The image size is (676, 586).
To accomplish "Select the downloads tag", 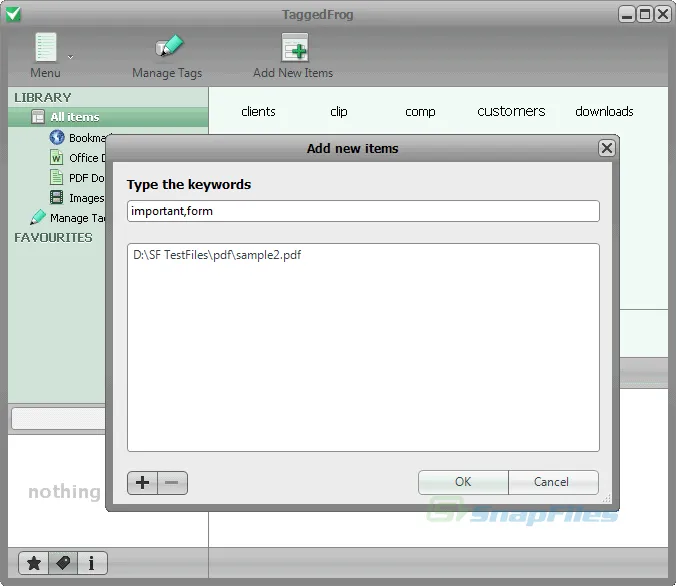I will [604, 111].
